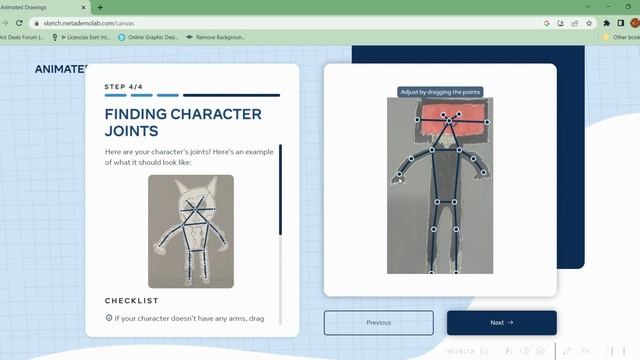Select the left hip joint point
This screenshot has height=360, width=640.
tap(437, 202)
